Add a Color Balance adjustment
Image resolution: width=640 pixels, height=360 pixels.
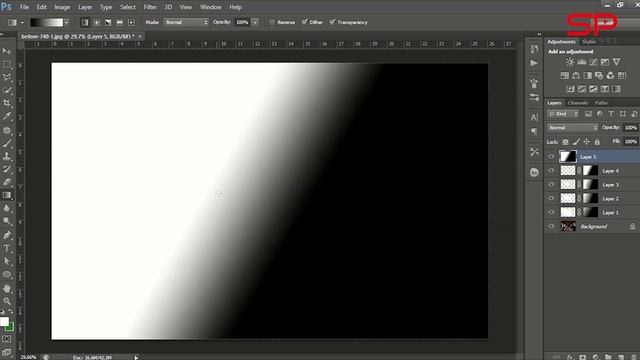576,76
